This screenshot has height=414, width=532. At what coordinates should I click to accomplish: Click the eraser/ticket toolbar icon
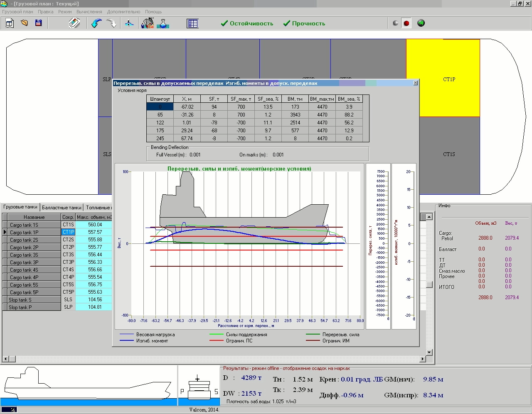pyautogui.click(x=74, y=23)
